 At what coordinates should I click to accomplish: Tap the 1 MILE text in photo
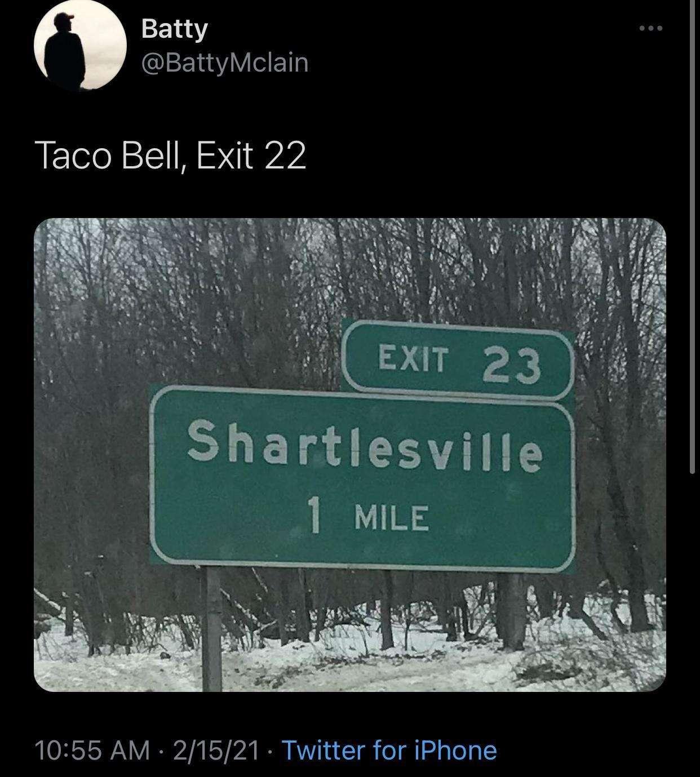click(368, 517)
